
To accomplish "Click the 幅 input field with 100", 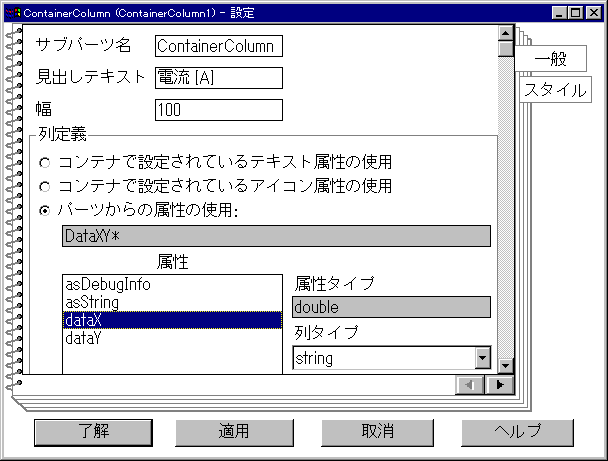I will 219,110.
